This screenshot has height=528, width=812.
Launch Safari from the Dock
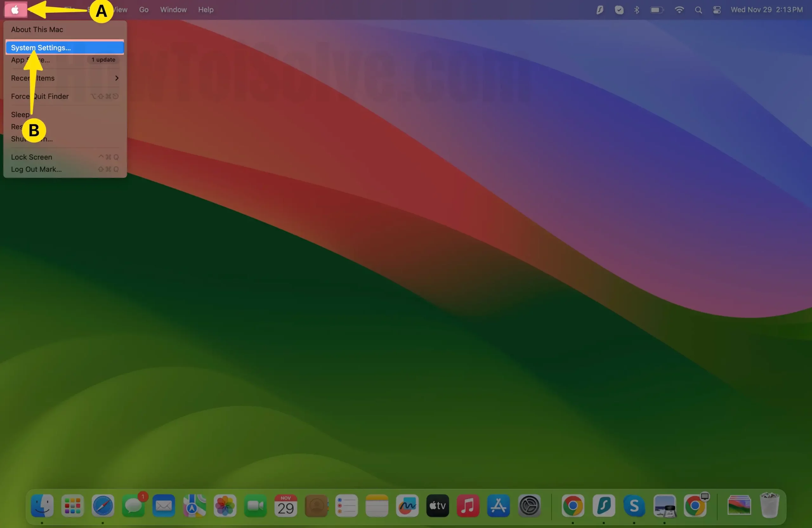(103, 505)
